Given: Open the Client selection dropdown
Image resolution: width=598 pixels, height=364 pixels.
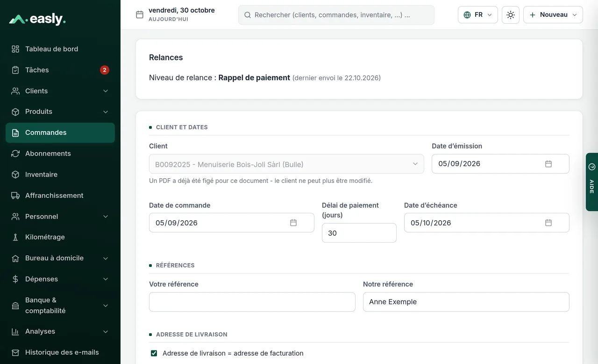Looking at the screenshot, I should (286, 164).
